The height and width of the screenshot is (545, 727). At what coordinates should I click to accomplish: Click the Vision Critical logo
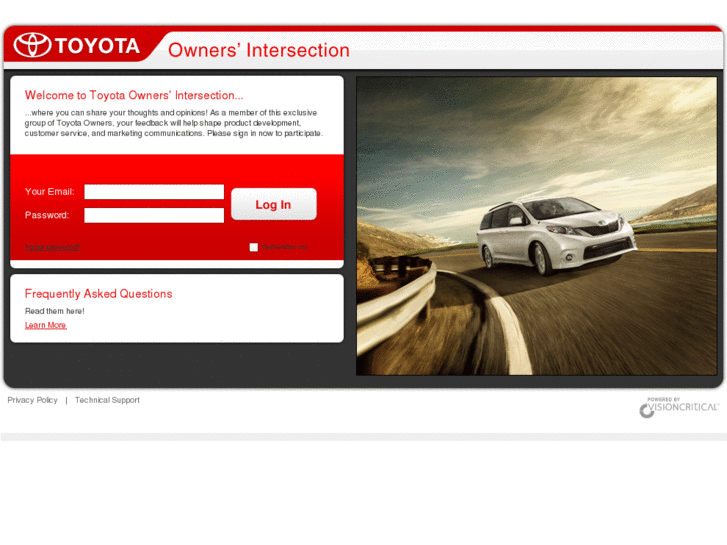[679, 407]
